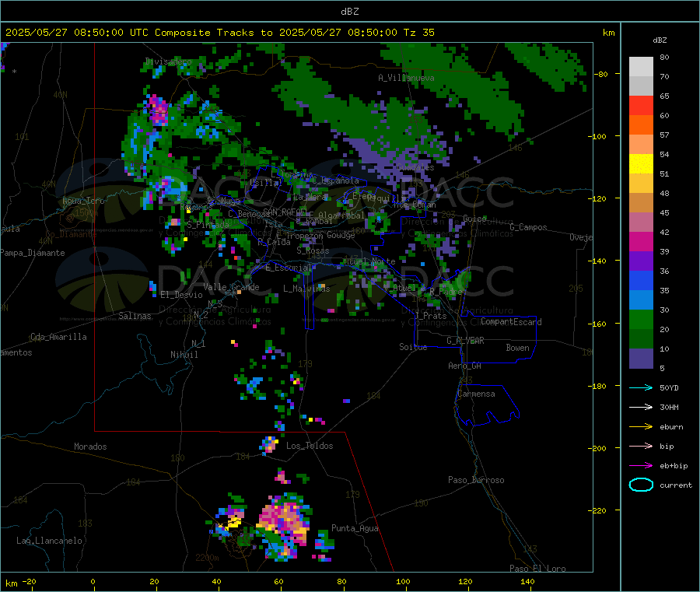The height and width of the screenshot is (592, 700).
Task: Select the light blue 35 dBZ swatch
Action: [641, 300]
